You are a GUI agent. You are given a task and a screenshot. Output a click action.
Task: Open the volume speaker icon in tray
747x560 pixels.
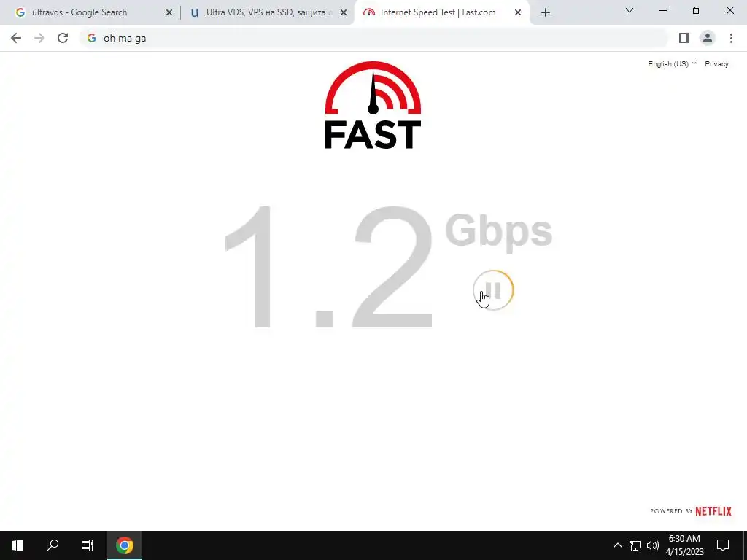point(653,545)
